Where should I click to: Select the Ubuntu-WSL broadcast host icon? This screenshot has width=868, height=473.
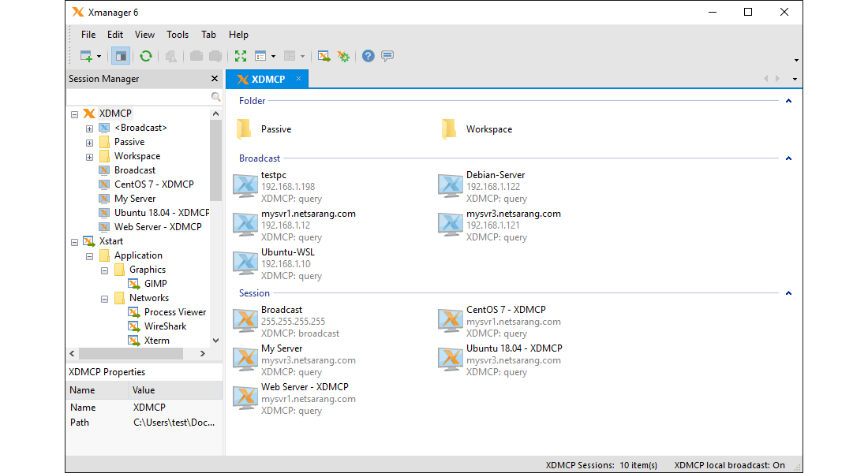(245, 263)
